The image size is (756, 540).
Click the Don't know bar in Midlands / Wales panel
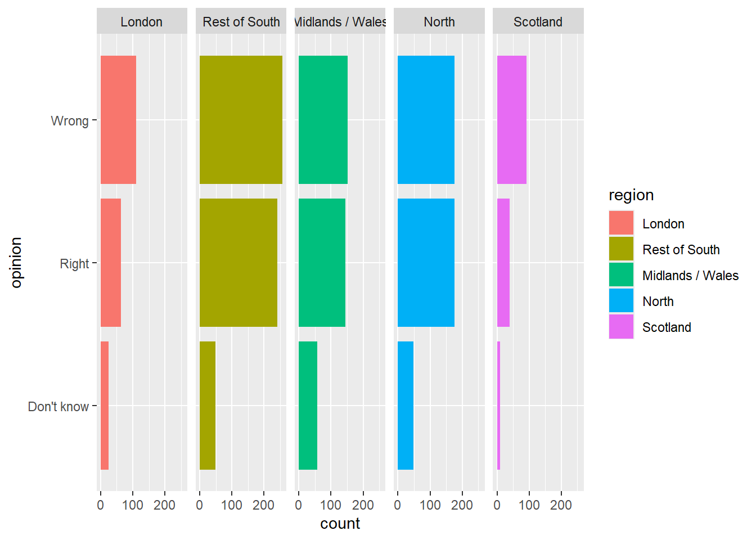308,406
